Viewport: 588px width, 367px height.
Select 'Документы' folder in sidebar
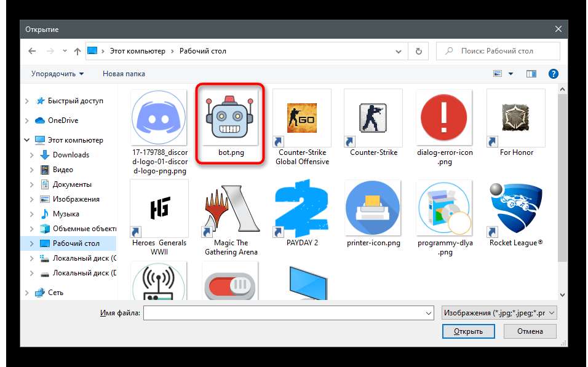click(72, 184)
